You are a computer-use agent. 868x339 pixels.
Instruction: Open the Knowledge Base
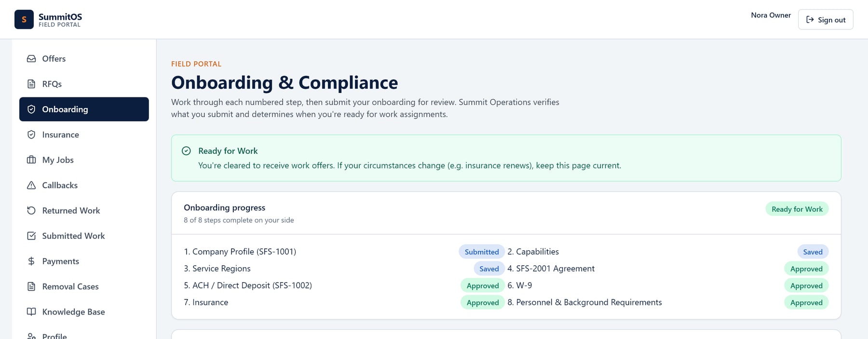pos(84,312)
